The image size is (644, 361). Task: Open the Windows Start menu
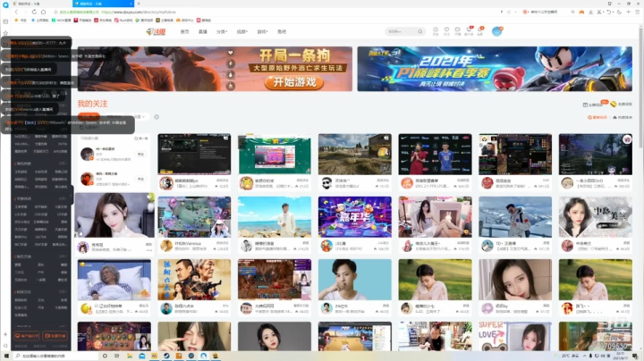[6, 356]
